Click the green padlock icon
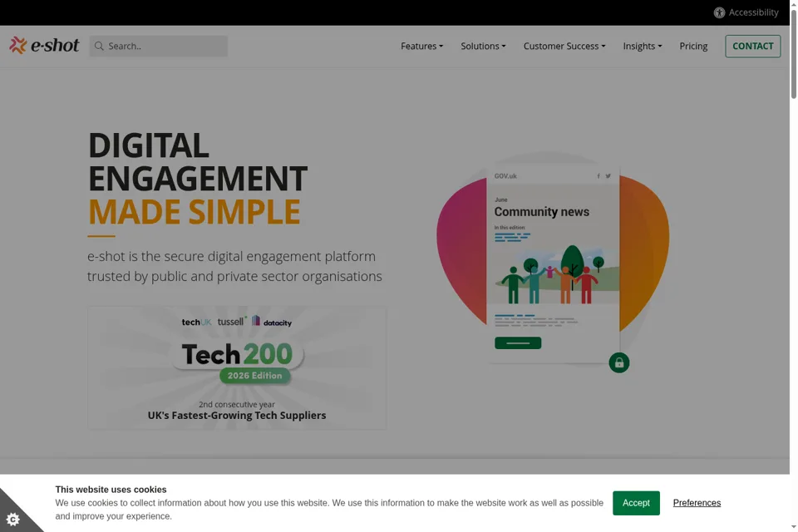Screen dimensions: 798x532 click(x=618, y=362)
